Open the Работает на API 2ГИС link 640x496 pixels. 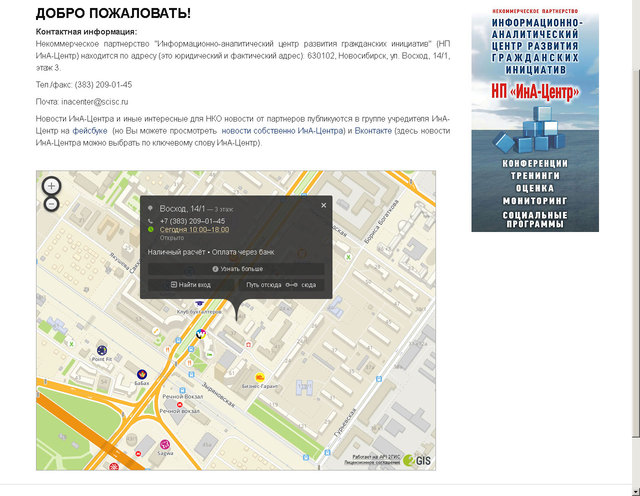point(376,457)
